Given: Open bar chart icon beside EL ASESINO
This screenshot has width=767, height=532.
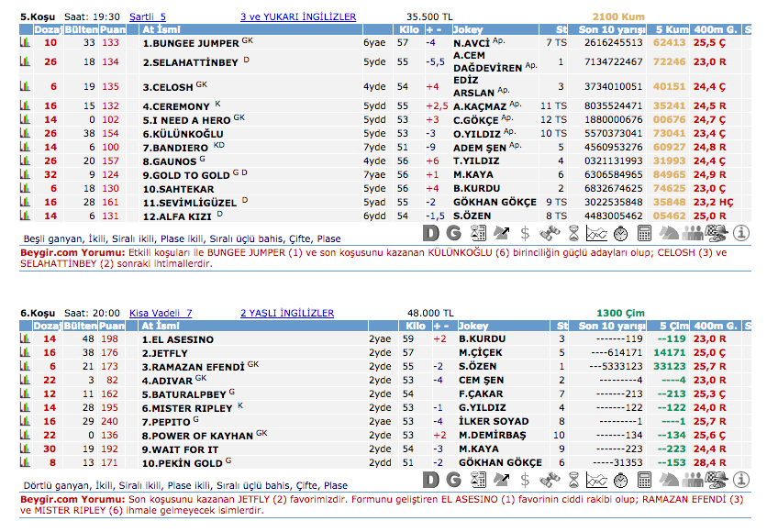Looking at the screenshot, I should 25,338.
